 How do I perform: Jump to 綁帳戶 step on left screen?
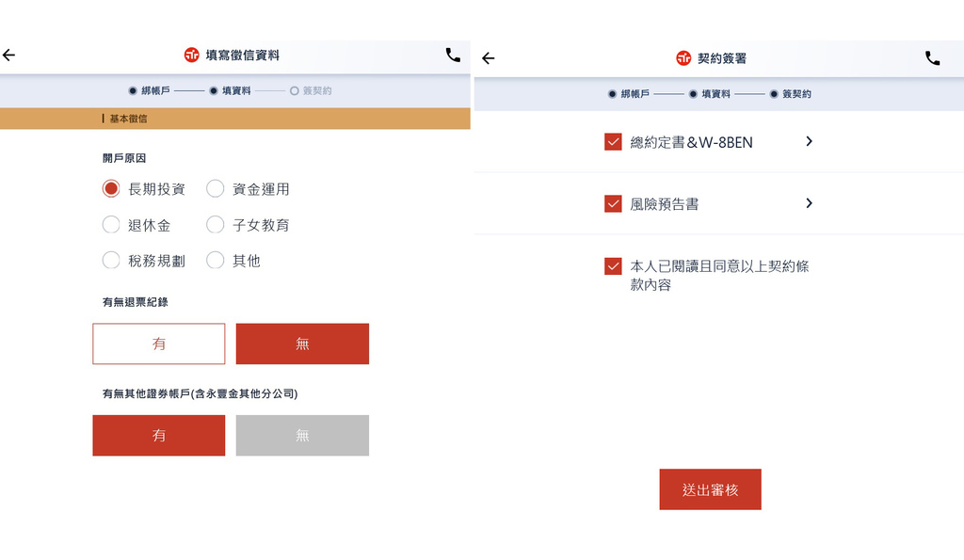click(x=150, y=91)
